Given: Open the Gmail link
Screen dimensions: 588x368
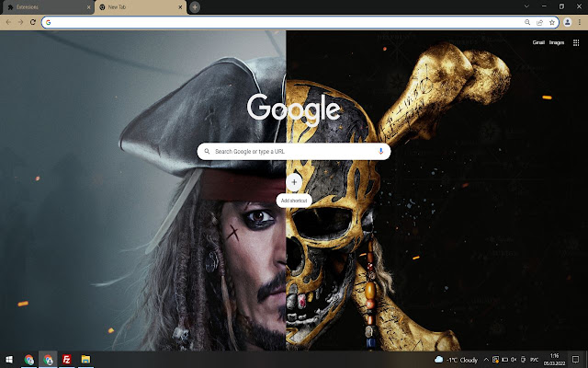Looking at the screenshot, I should (539, 42).
